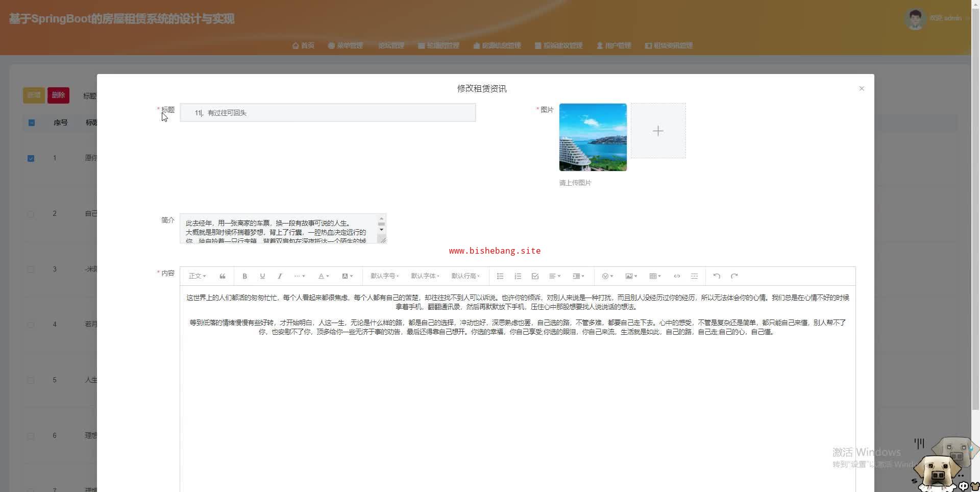Click the uploaded seaside hotel picture thumbnail

[x=593, y=137]
